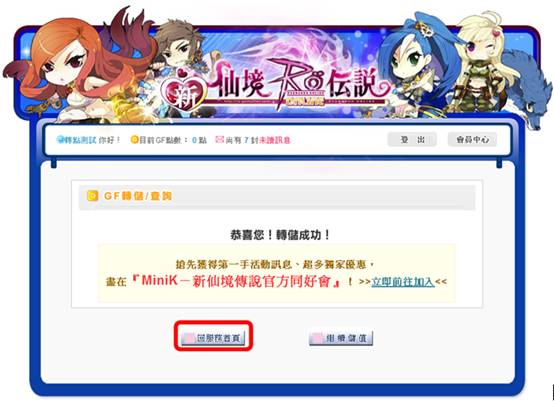Click the yellow icon beside GF轉儲/查詢 heading
Image resolution: width=554 pixels, height=402 pixels.
92,196
